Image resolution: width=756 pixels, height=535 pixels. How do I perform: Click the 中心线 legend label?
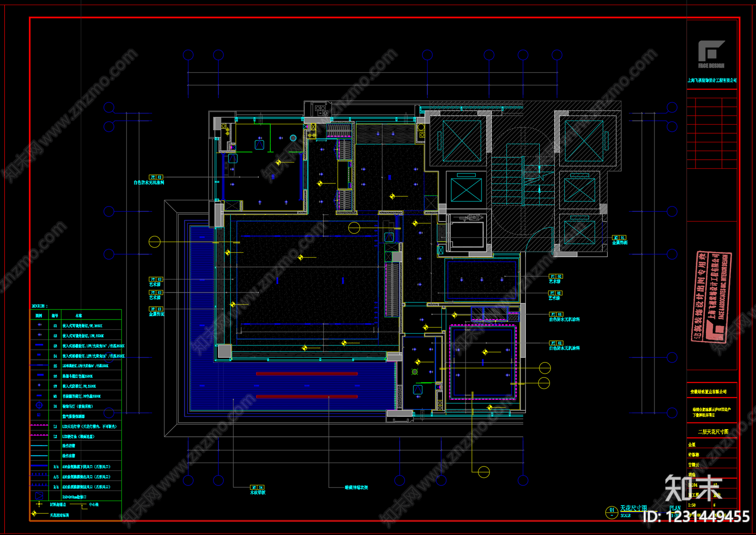click(x=94, y=505)
